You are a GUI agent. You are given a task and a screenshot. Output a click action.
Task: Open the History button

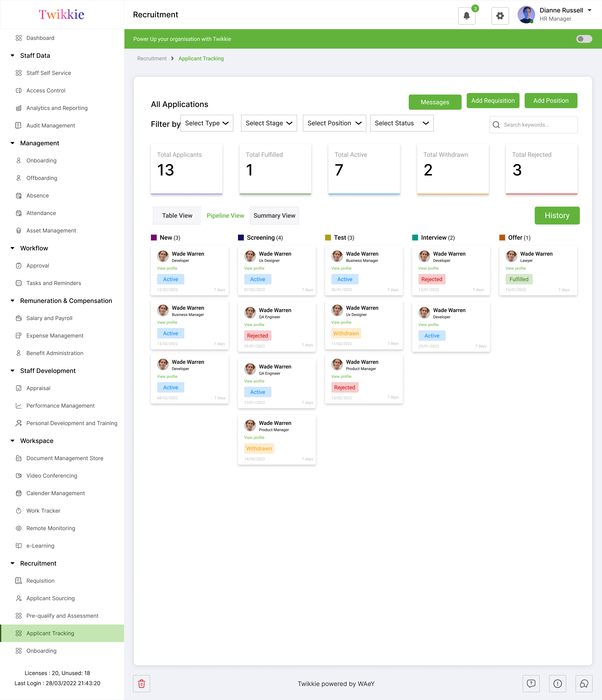click(x=557, y=216)
